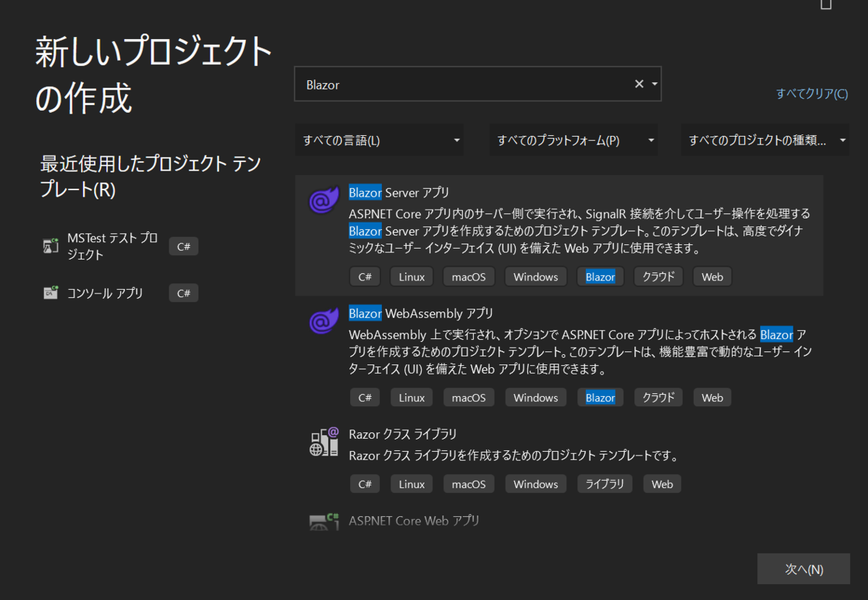Click the Linux tag under Blazor Server
This screenshot has width=868, height=600.
pos(412,277)
